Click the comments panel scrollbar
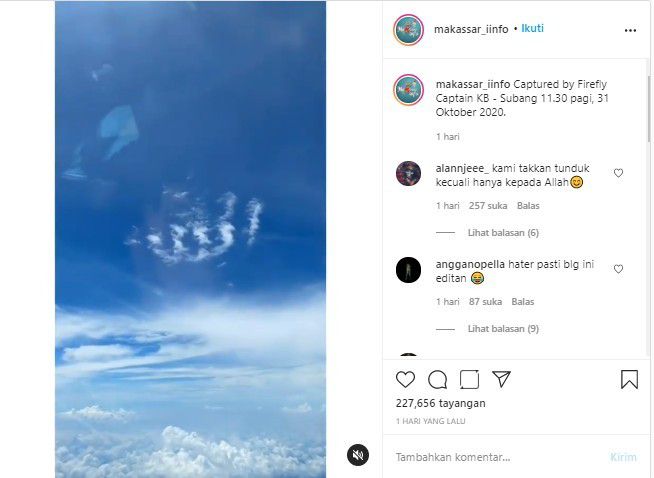This screenshot has width=654, height=478. click(649, 108)
